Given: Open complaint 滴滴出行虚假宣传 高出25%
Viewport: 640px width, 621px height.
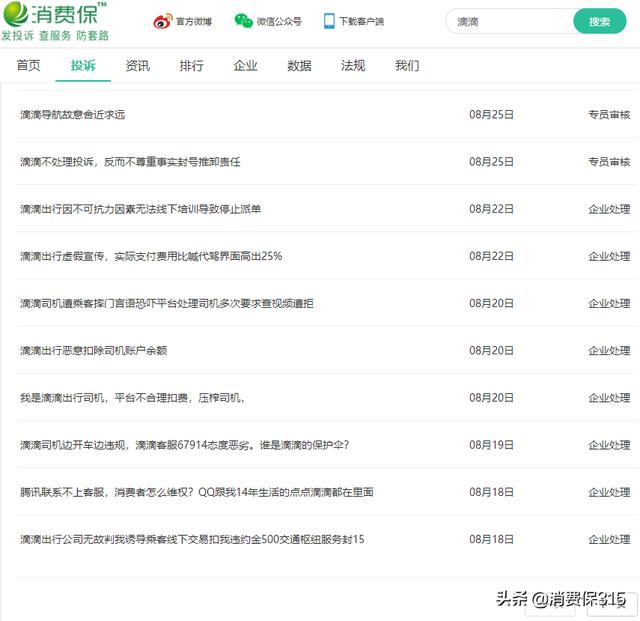Looking at the screenshot, I should pyautogui.click(x=151, y=256).
